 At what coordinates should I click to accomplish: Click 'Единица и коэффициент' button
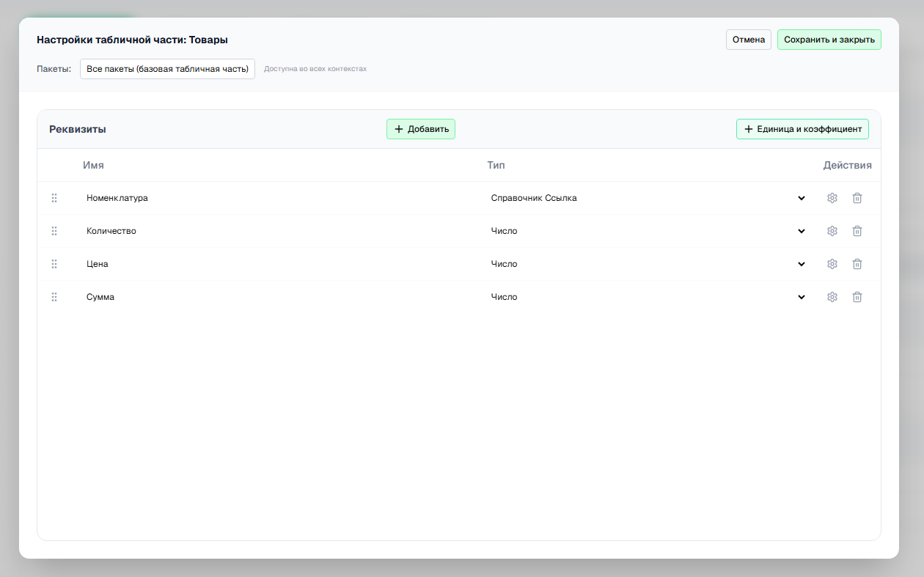tap(803, 129)
